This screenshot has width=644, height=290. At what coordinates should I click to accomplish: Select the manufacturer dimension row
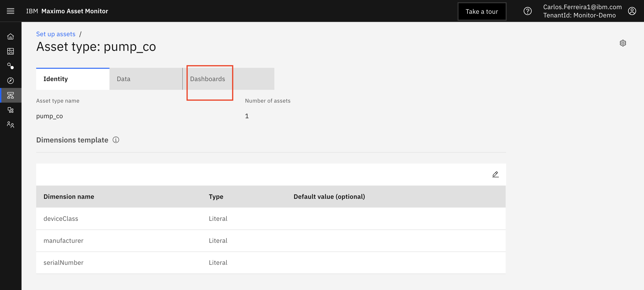[x=271, y=241]
